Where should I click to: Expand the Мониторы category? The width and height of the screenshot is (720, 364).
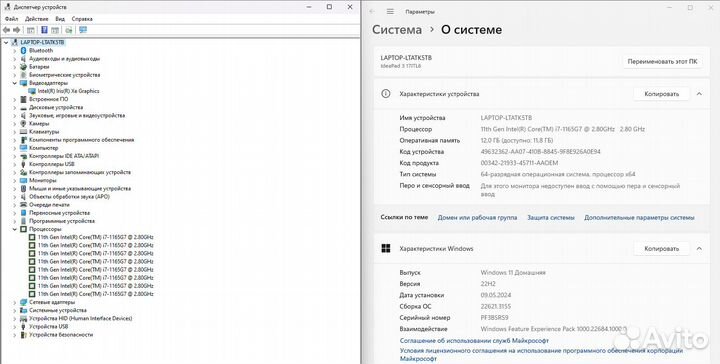15,180
